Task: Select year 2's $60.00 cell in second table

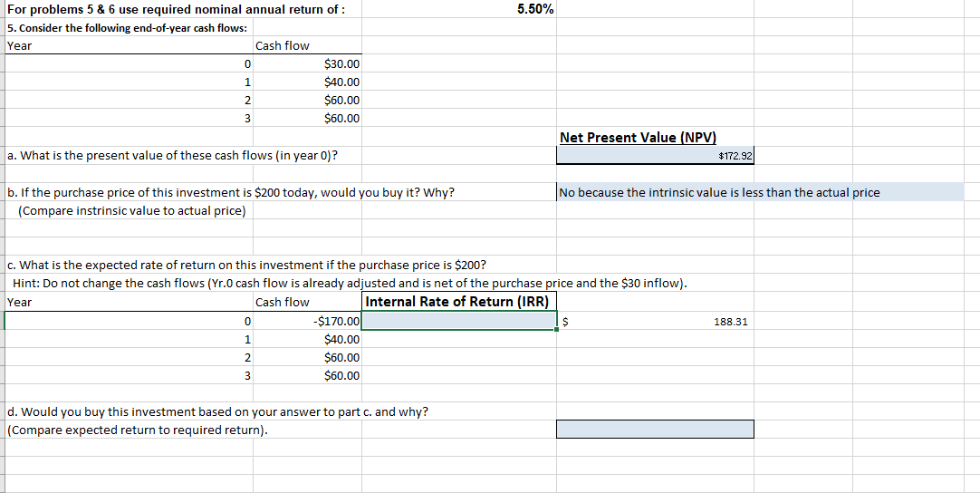Action: point(307,358)
